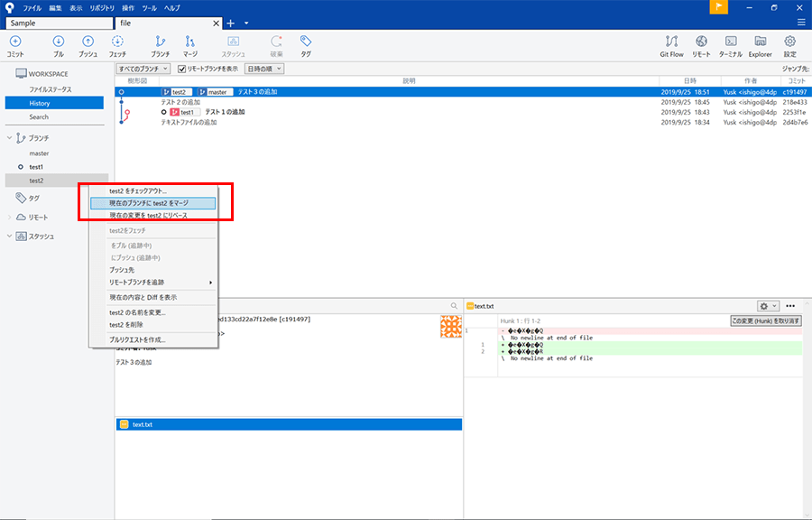This screenshot has height=520, width=812.
Task: Click the three-dots button in diff header
Action: pos(790,306)
